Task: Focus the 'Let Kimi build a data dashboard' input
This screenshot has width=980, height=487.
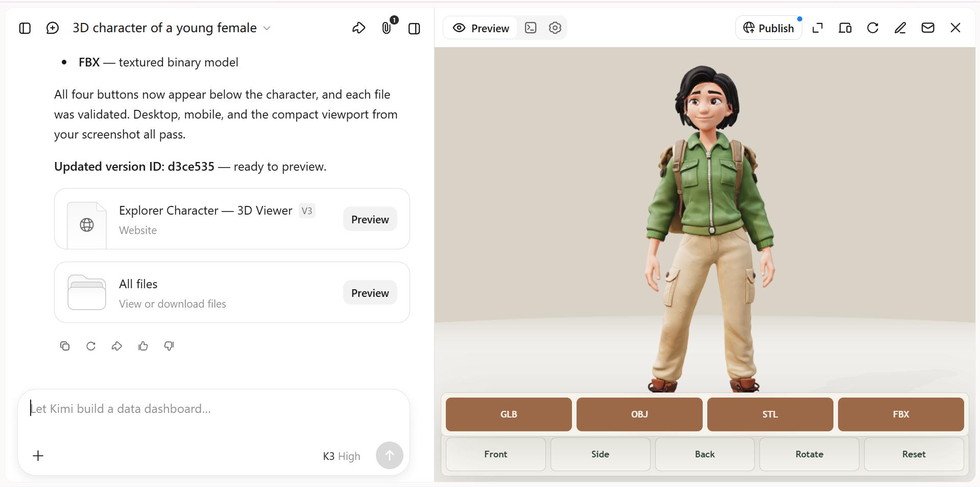Action: pos(213,409)
